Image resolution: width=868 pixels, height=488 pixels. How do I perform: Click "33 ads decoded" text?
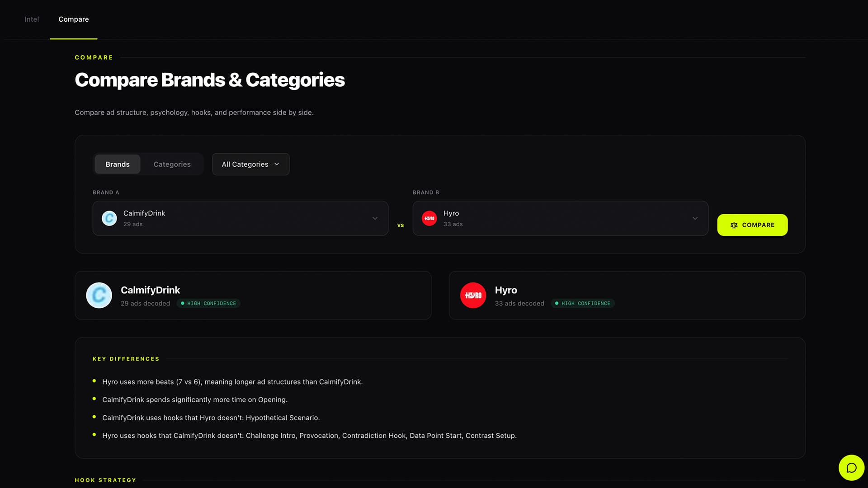519,304
